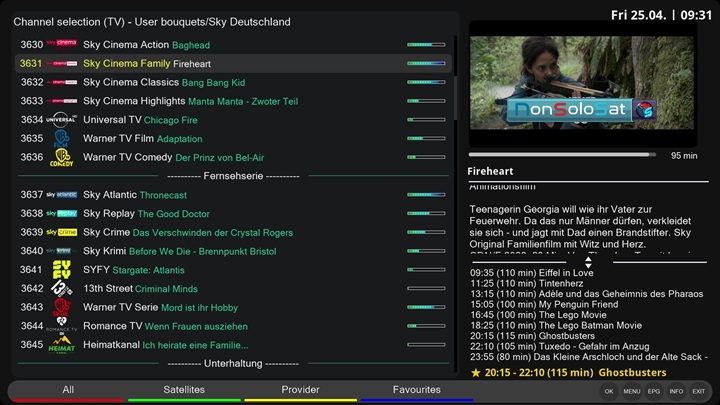The image size is (720, 405).
Task: Select Sky Replay The Good Doctor
Action: click(233, 214)
